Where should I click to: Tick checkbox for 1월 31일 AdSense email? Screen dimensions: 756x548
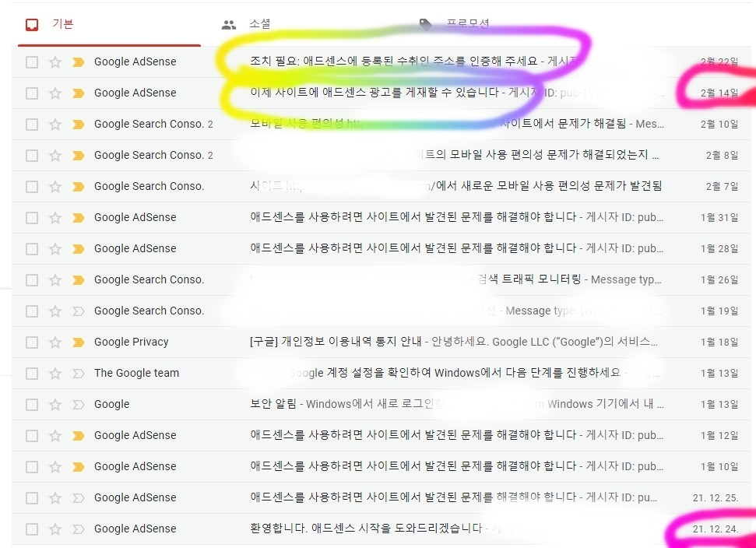[x=32, y=218]
